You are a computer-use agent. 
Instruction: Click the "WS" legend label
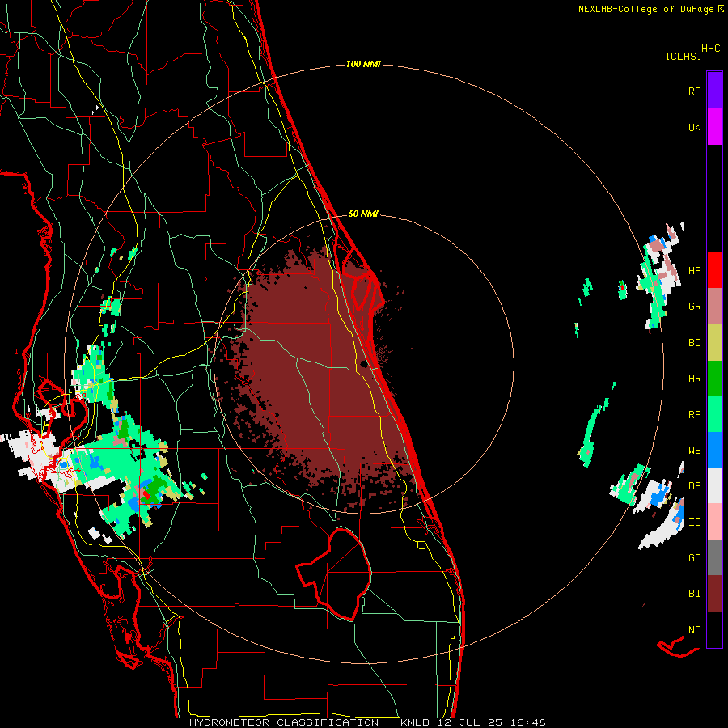(694, 451)
